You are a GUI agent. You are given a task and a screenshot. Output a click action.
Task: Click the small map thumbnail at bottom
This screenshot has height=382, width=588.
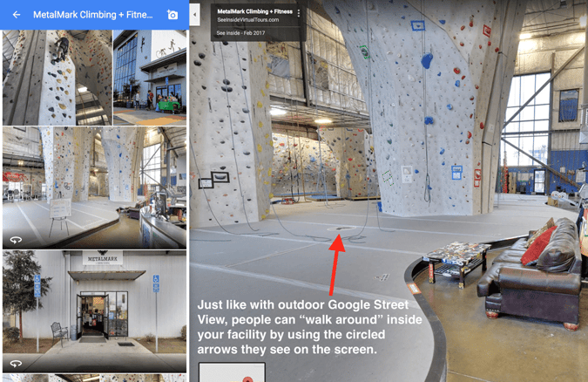[x=232, y=372]
